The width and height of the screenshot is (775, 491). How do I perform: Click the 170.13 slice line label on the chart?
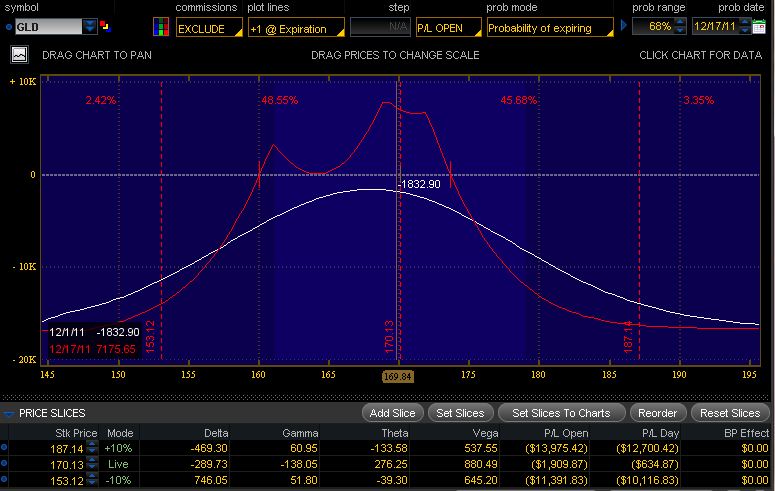389,337
